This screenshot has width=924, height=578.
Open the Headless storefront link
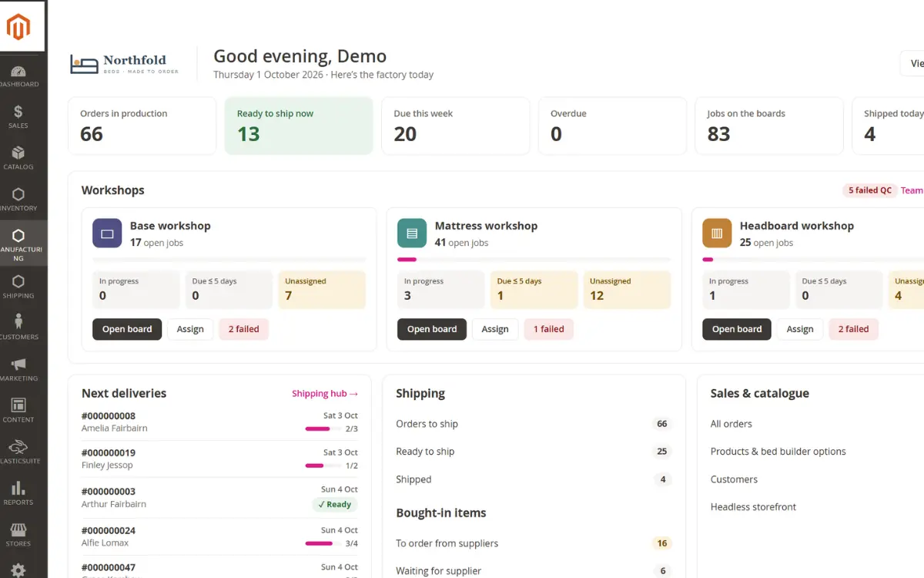coord(753,507)
